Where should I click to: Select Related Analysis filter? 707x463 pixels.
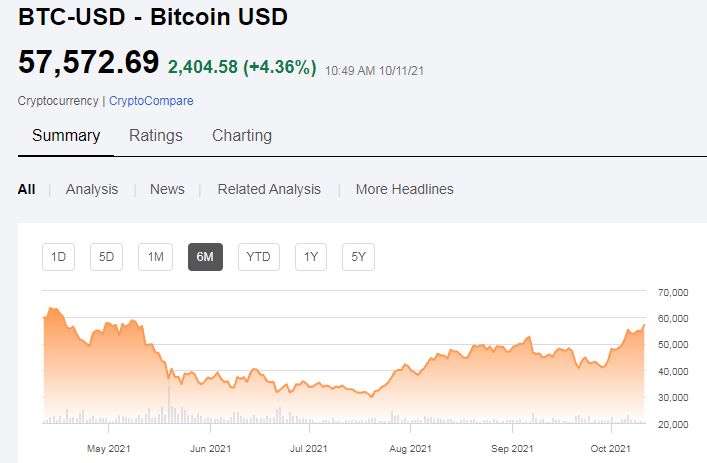269,189
